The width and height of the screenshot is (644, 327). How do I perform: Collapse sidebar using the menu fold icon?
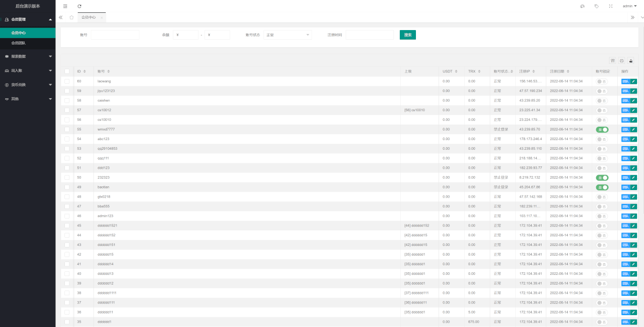tap(65, 6)
